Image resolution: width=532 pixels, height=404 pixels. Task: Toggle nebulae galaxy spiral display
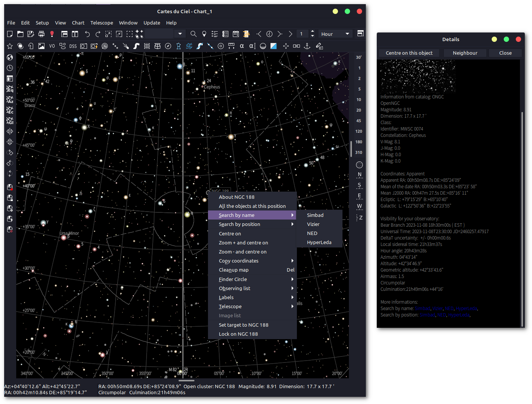(20, 46)
